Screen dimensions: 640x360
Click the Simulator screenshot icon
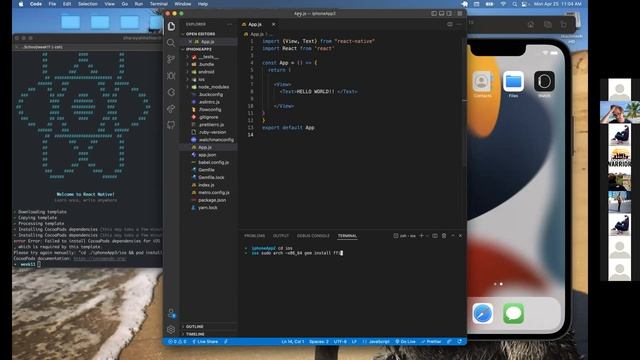pos(548,24)
